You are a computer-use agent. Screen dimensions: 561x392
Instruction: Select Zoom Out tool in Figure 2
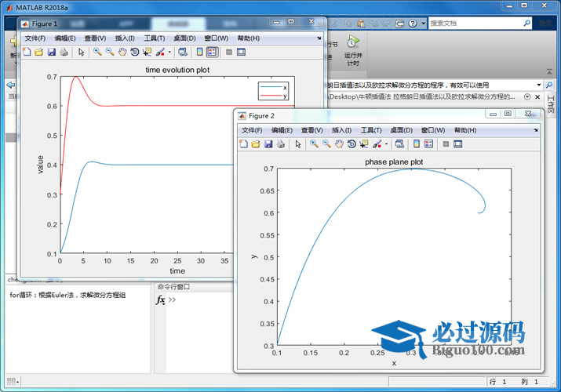[x=326, y=144]
